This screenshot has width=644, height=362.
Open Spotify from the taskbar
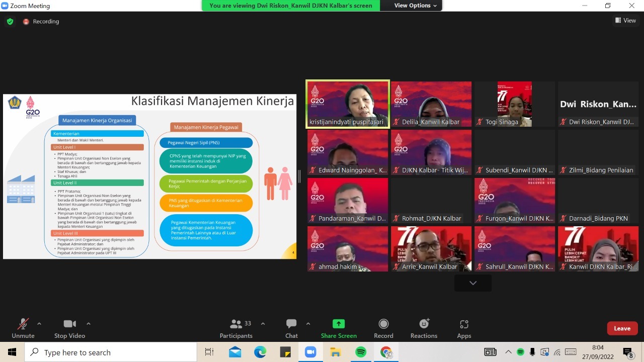pos(361,352)
